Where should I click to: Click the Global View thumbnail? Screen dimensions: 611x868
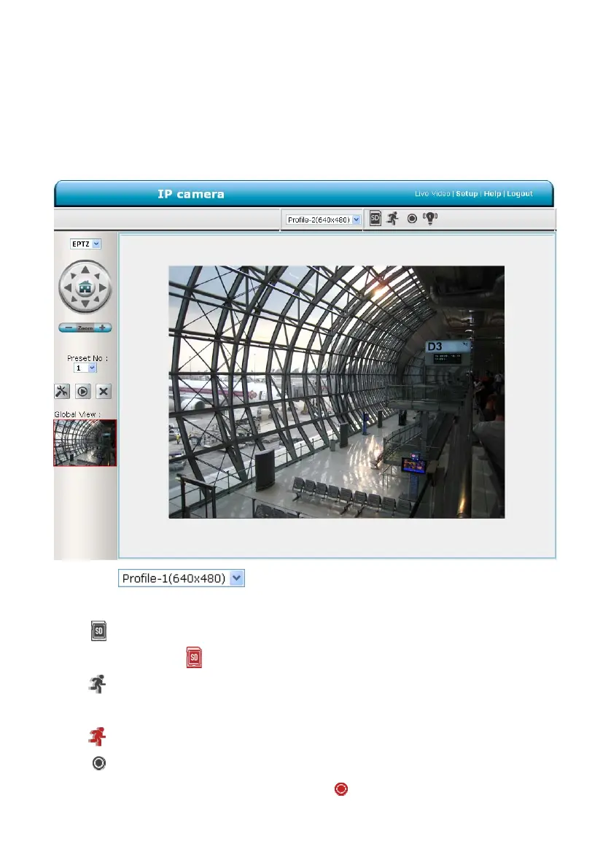(85, 442)
